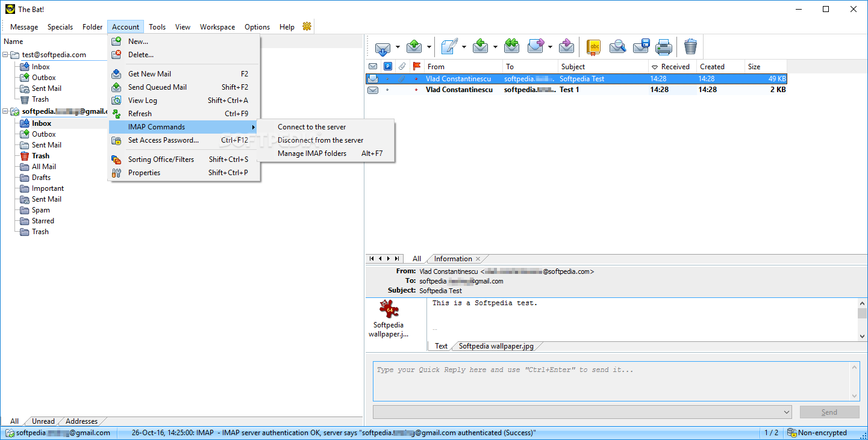Click into the Quick Reply text box

(611, 381)
